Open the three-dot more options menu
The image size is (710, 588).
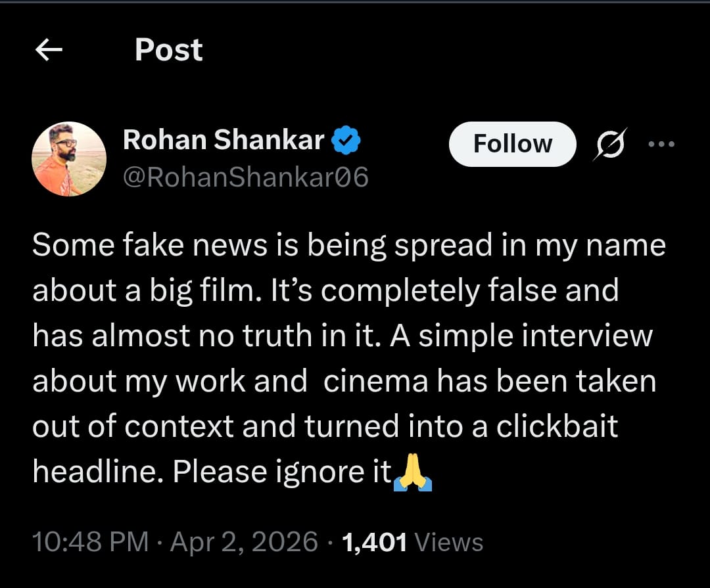tap(661, 144)
